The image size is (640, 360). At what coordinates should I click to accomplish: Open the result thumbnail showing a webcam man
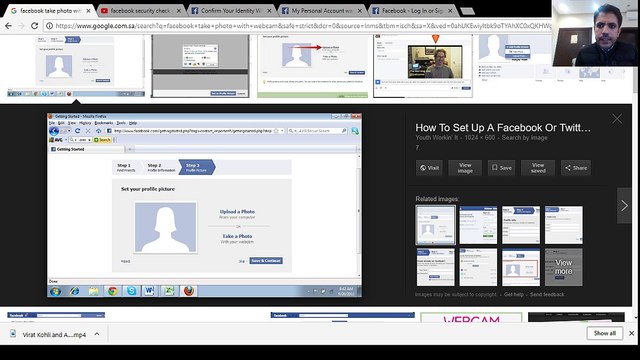click(423, 66)
